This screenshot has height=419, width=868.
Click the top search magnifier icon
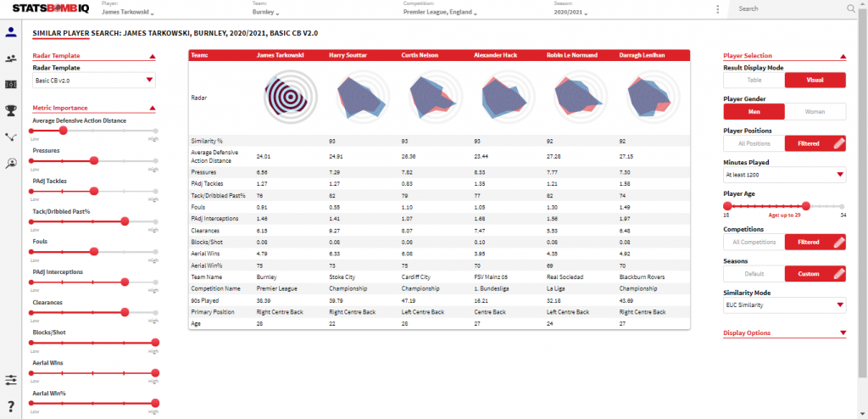851,8
